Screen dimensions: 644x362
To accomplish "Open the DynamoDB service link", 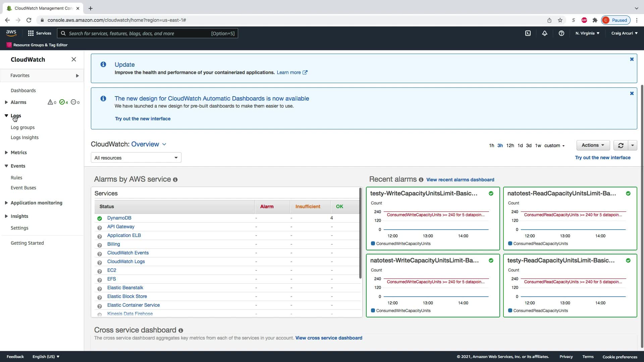I will pyautogui.click(x=119, y=218).
